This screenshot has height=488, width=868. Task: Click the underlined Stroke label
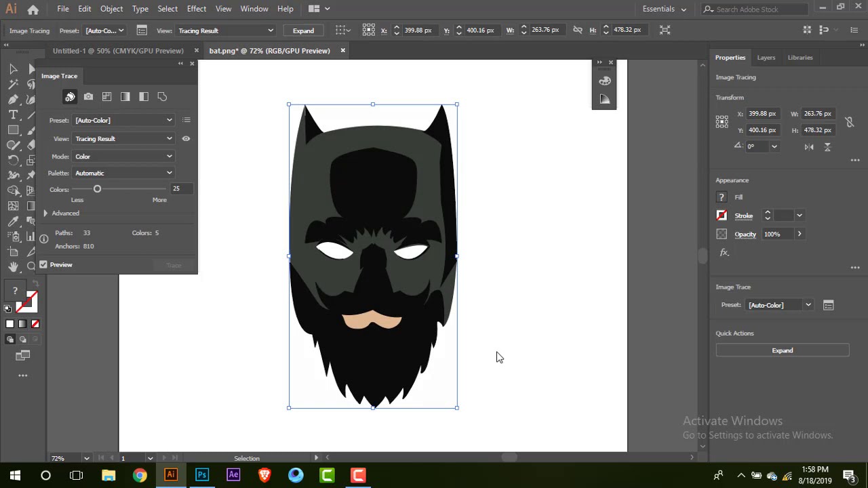(x=744, y=216)
